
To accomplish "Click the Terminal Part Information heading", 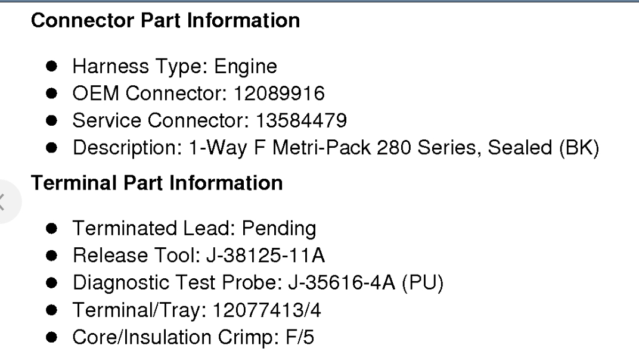I will [157, 183].
